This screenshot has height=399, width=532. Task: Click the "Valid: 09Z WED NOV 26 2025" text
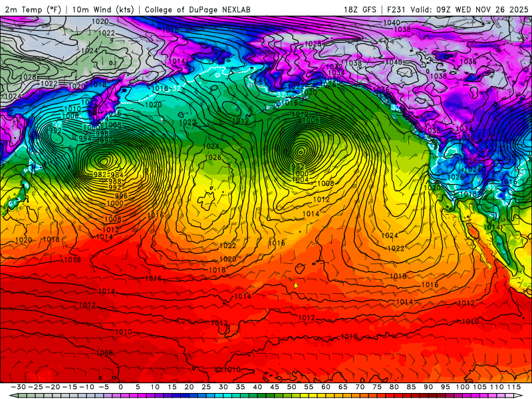[x=469, y=9]
